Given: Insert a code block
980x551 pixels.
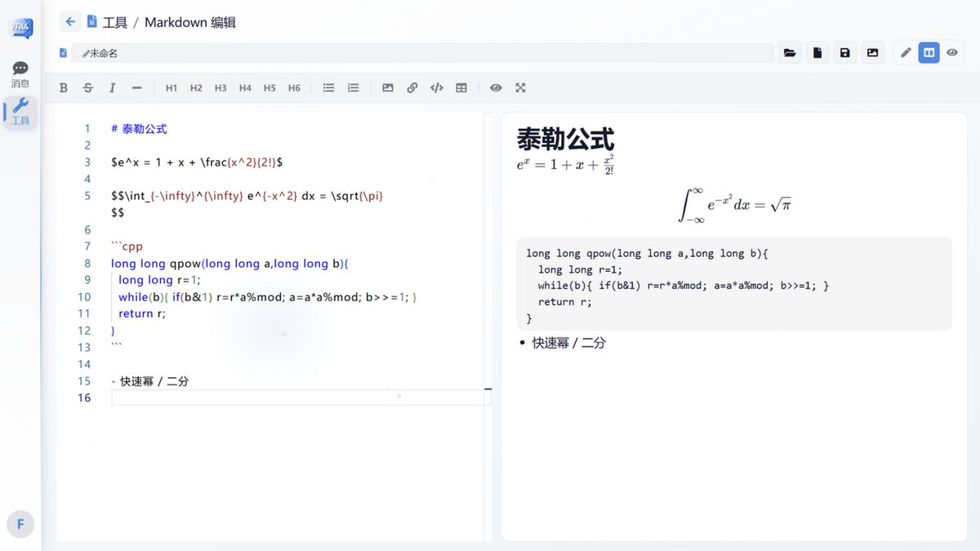Looking at the screenshot, I should point(437,88).
